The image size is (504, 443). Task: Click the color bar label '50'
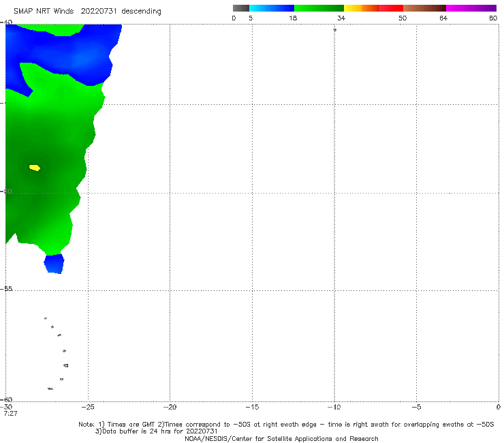pos(403,18)
